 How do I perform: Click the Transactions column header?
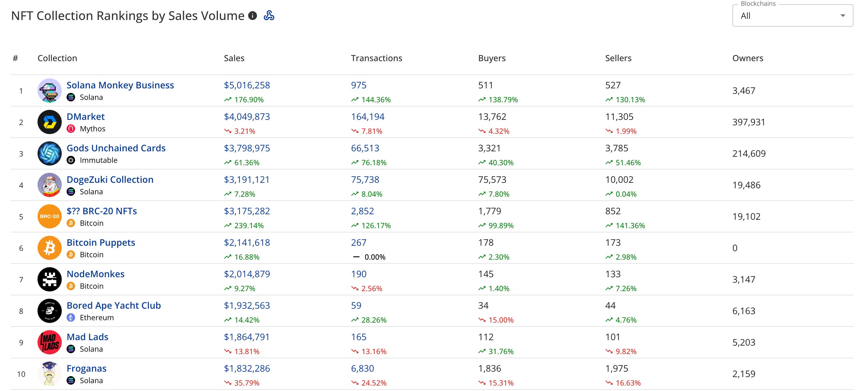tap(376, 58)
